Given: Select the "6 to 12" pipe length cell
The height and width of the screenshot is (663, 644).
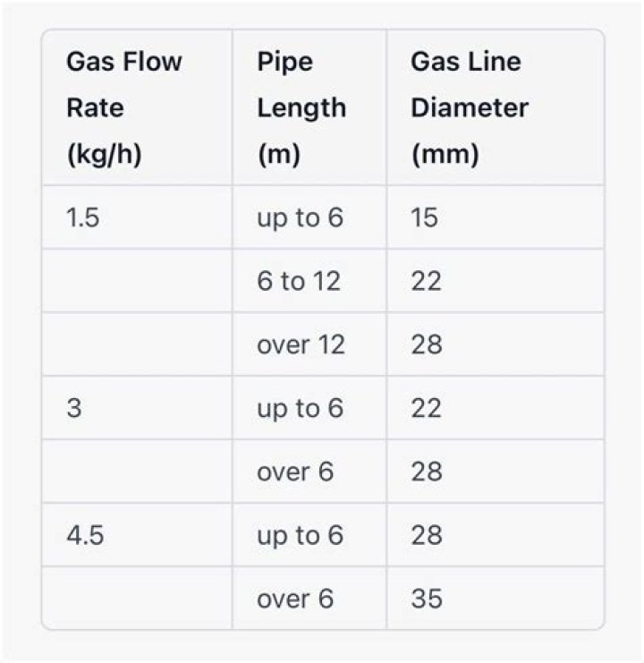Looking at the screenshot, I should (x=299, y=281).
